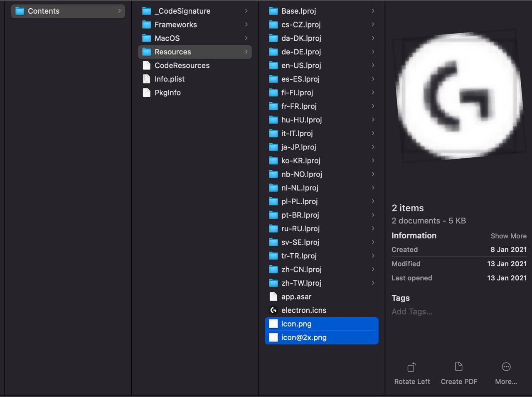
Task: Click the tr-TR.lproj folder icon
Action: (x=273, y=256)
